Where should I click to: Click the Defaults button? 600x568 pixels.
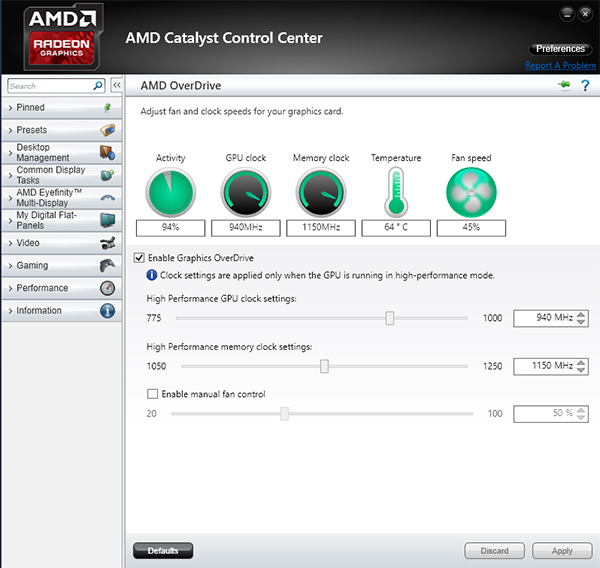click(x=163, y=551)
